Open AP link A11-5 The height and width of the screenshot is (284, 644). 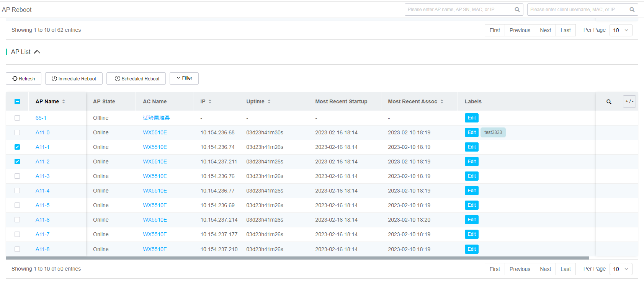(42, 205)
